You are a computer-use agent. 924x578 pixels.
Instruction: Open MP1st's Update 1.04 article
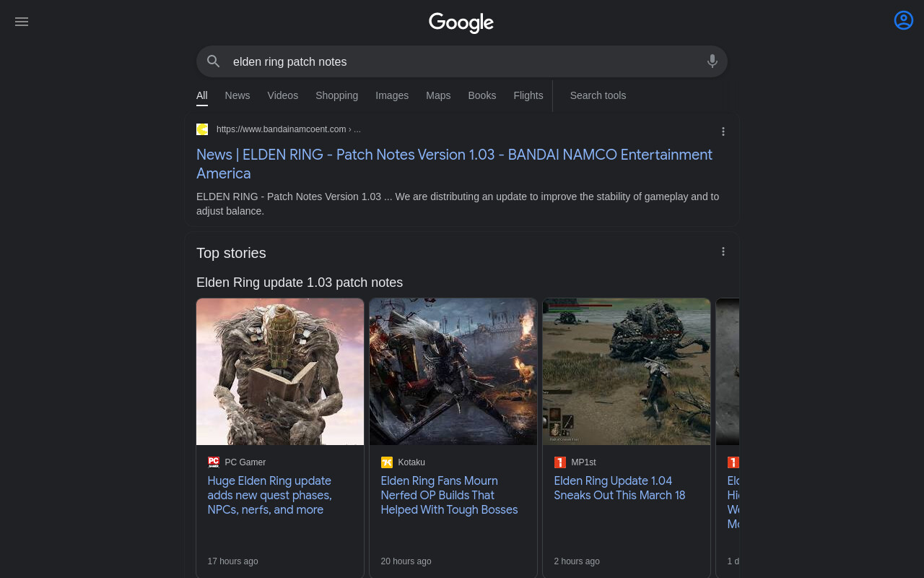pos(619,488)
